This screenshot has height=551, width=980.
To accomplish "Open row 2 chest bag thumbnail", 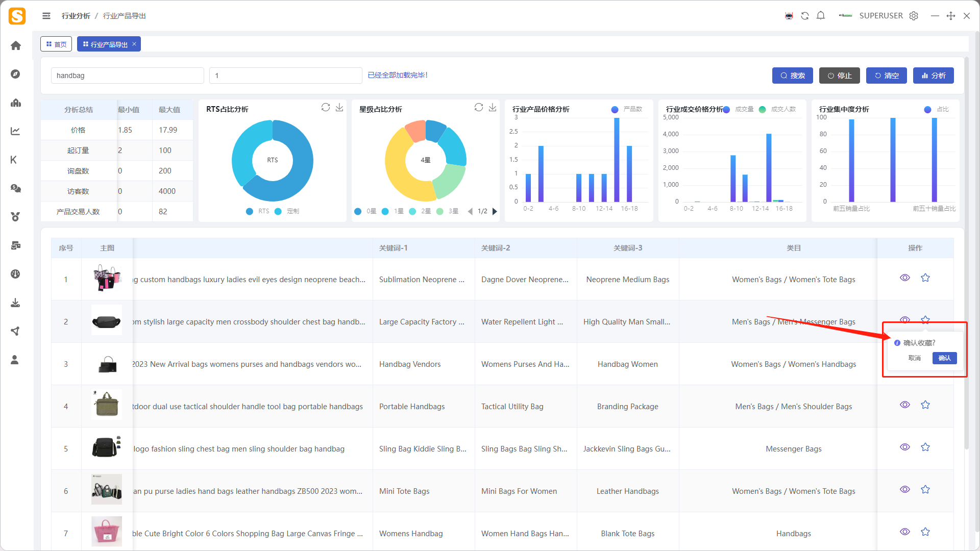I will click(107, 321).
